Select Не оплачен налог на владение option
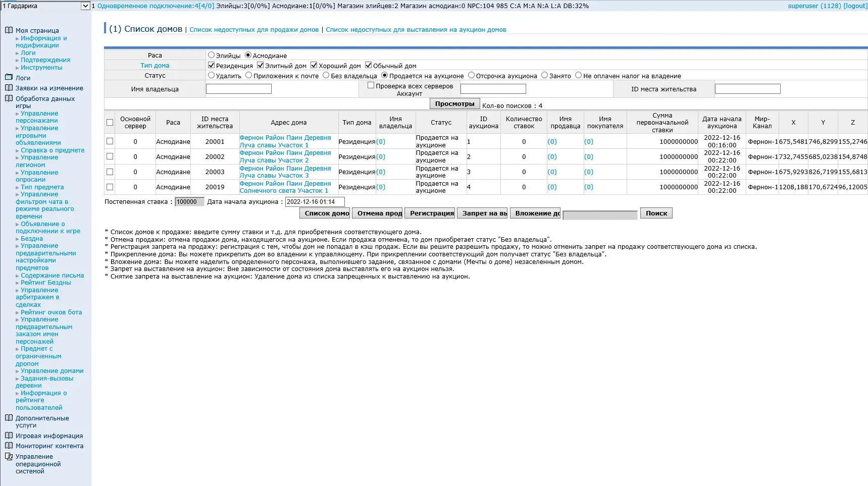This screenshot has height=486, width=868. tap(579, 75)
